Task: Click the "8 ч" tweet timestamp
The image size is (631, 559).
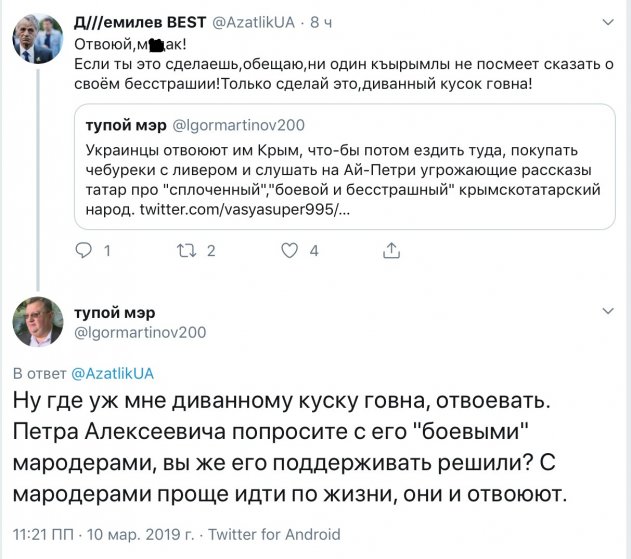Action: point(328,20)
